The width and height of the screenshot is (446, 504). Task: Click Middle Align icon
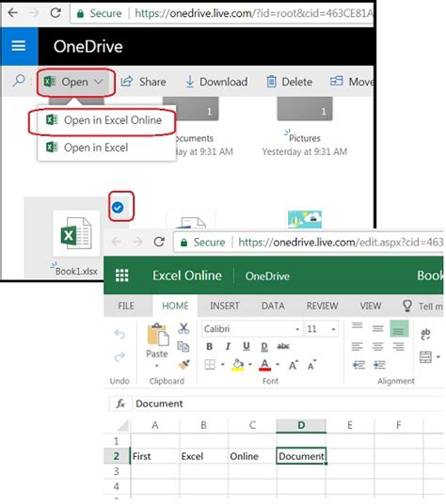(x=377, y=328)
